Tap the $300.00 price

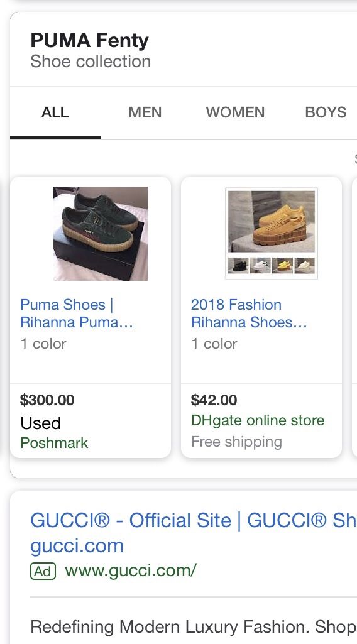click(x=47, y=400)
